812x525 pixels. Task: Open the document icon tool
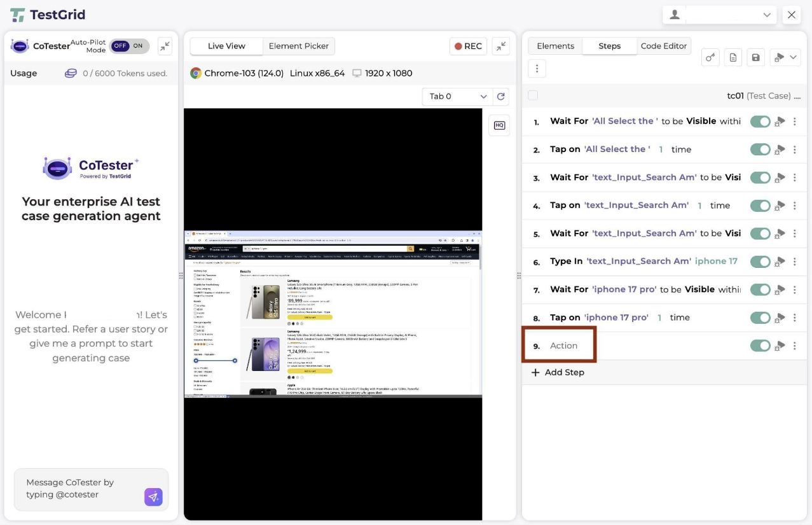point(733,57)
